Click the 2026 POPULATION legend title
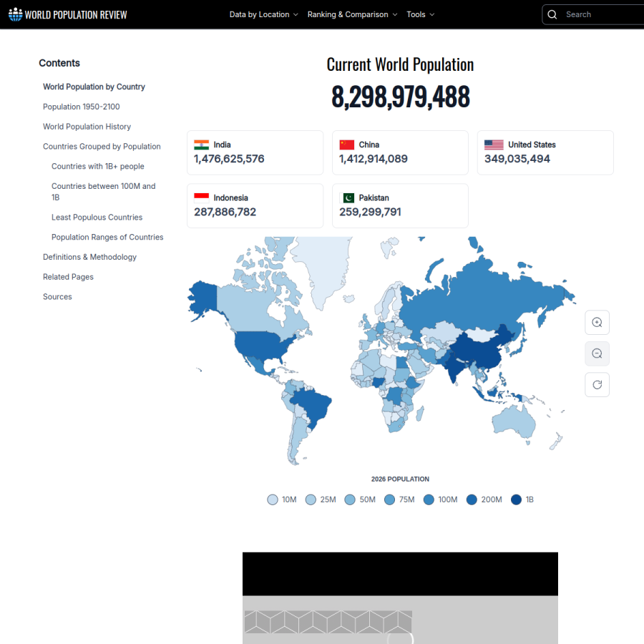The width and height of the screenshot is (644, 644). [400, 479]
